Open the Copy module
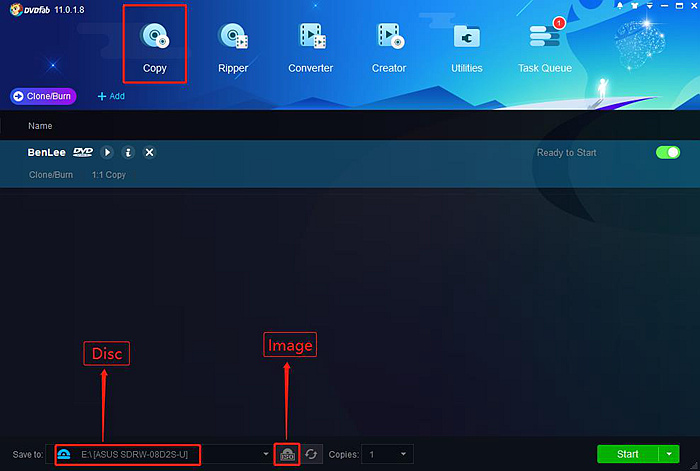 154,48
